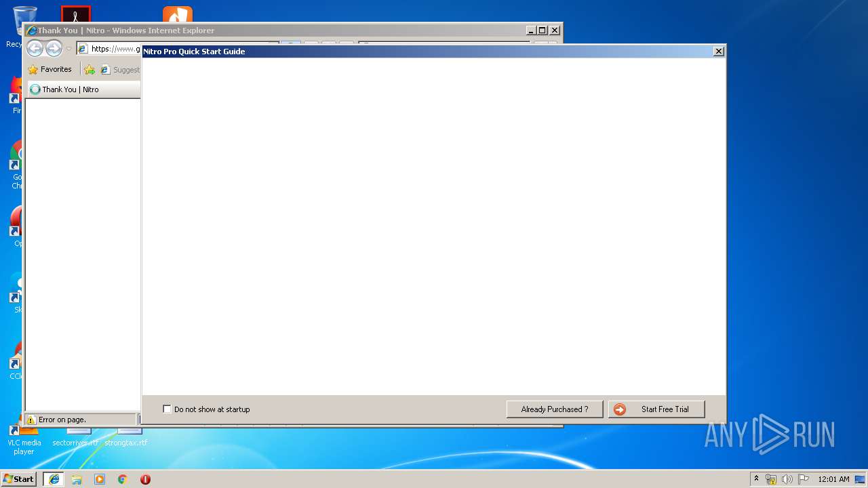Click the 12:01 AM system clock
868x488 pixels.
tap(833, 479)
